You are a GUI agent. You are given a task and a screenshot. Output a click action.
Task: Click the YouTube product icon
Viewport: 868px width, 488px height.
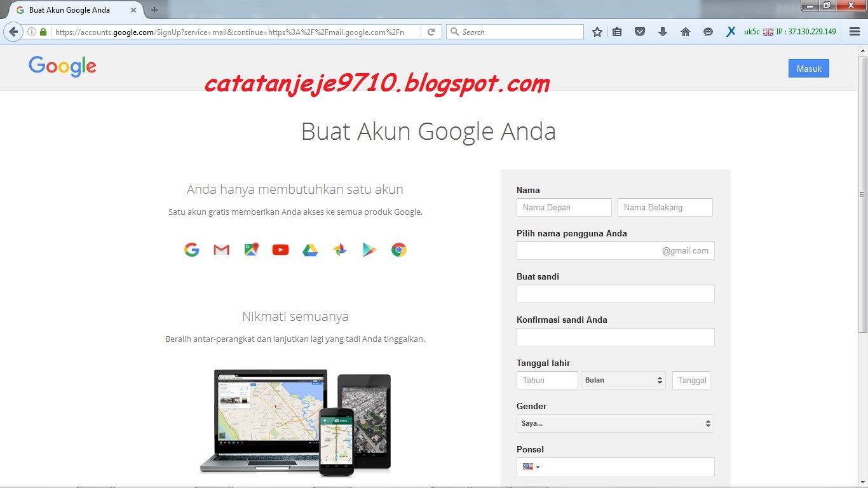point(280,250)
